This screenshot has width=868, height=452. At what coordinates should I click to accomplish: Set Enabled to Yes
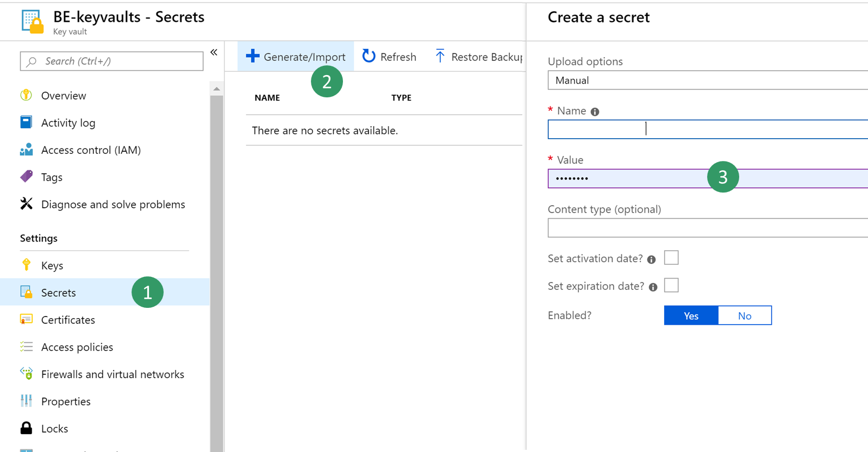(x=691, y=315)
